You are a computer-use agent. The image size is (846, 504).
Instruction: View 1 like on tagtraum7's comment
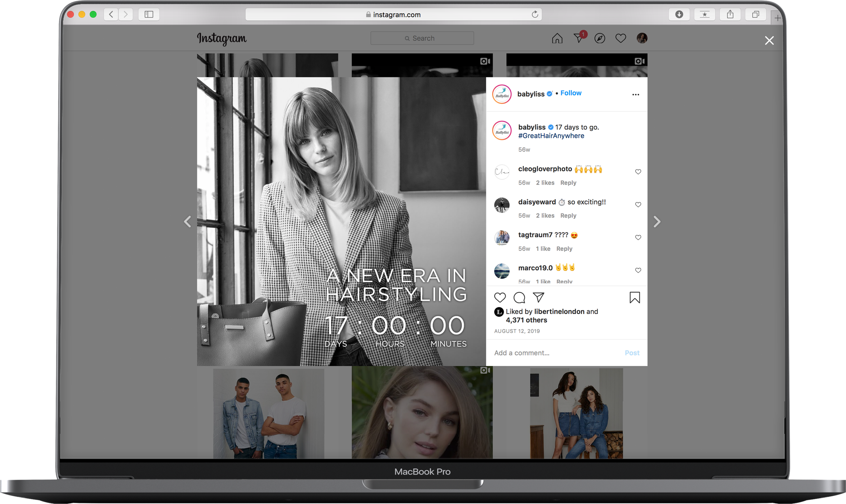pos(542,249)
